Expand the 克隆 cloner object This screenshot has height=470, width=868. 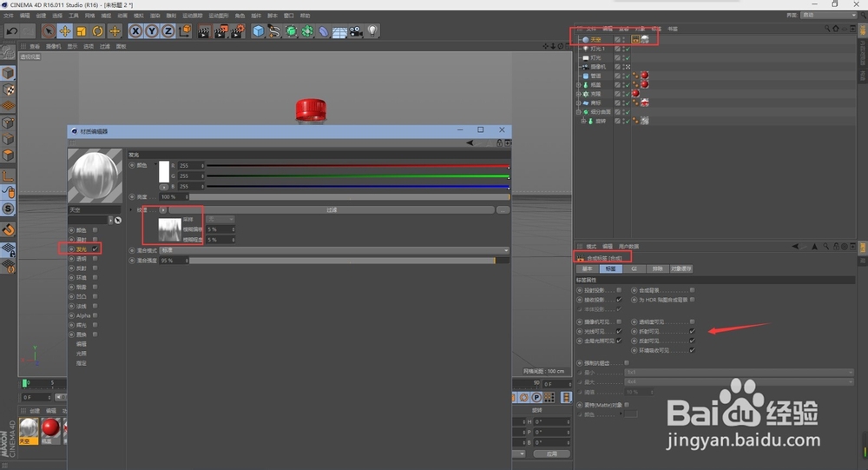(578, 94)
